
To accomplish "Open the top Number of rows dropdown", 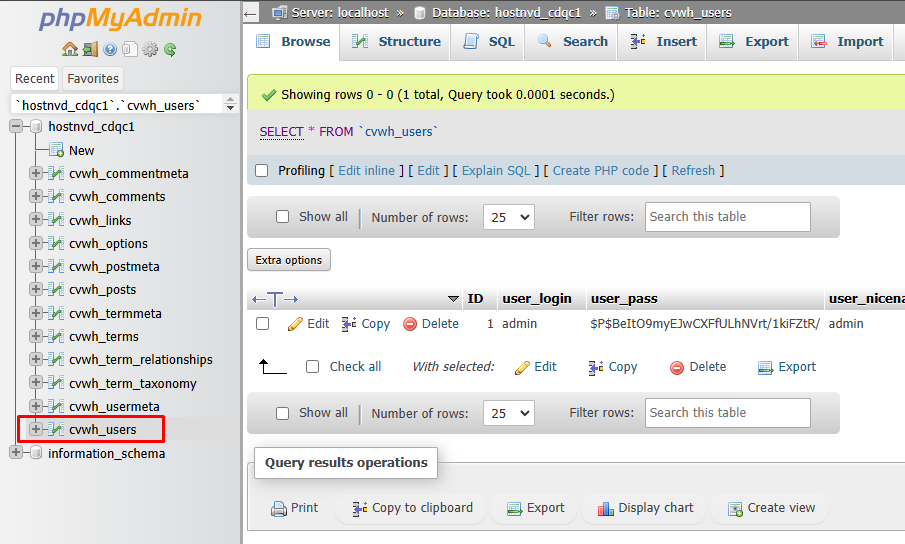I will [508, 217].
